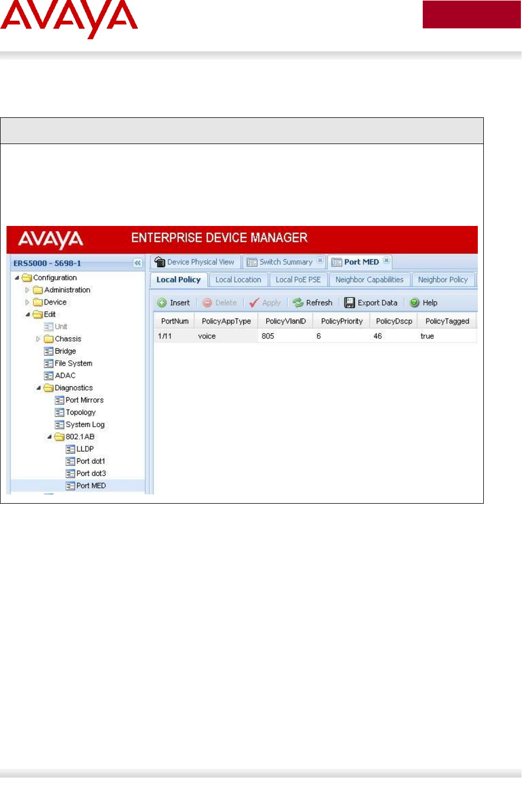This screenshot has width=522, height=812.
Task: Sort by PolicyVlanID column header
Action: [286, 321]
